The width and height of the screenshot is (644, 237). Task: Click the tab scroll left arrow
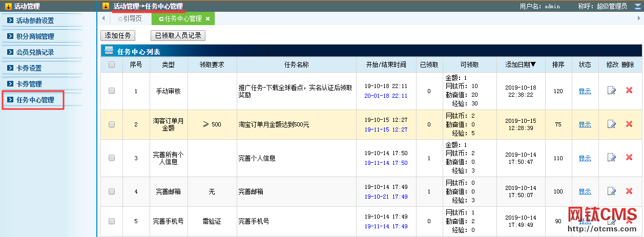coord(103,18)
